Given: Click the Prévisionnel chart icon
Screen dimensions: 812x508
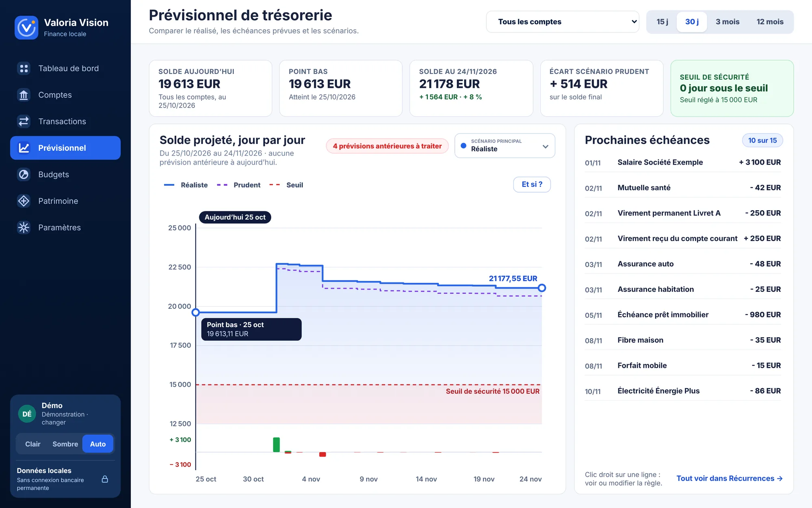Looking at the screenshot, I should point(24,148).
